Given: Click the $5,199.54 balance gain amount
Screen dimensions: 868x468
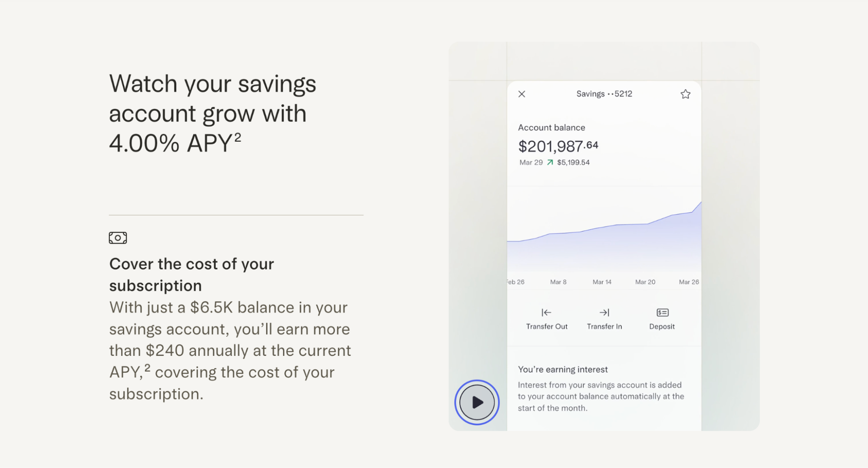Looking at the screenshot, I should (x=573, y=163).
